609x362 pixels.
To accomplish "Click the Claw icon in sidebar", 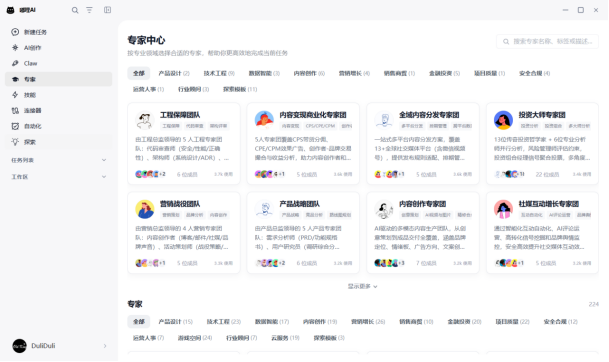I will [15, 63].
